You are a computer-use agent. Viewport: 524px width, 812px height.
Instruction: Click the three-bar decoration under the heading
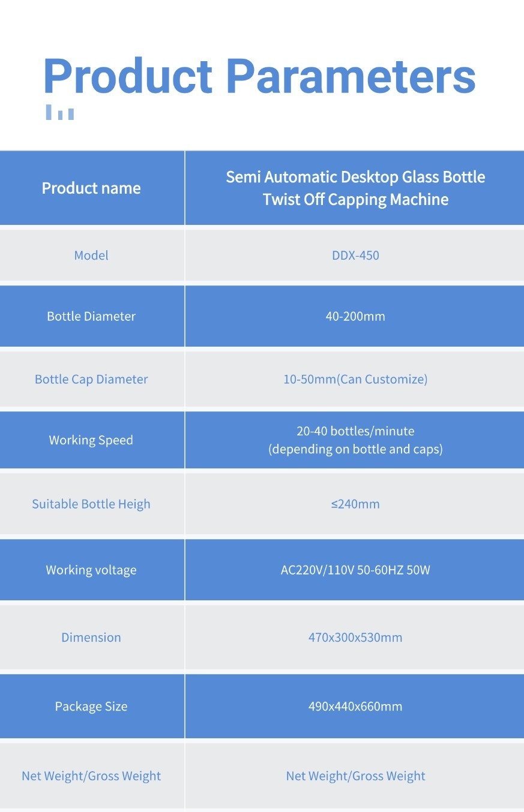pyautogui.click(x=60, y=113)
